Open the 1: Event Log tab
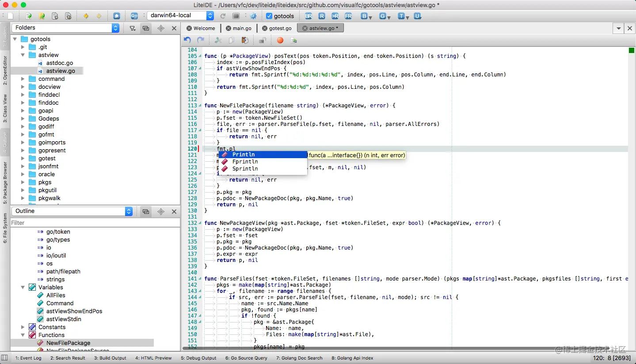Viewport: 636px width, 364px height. tap(28, 358)
